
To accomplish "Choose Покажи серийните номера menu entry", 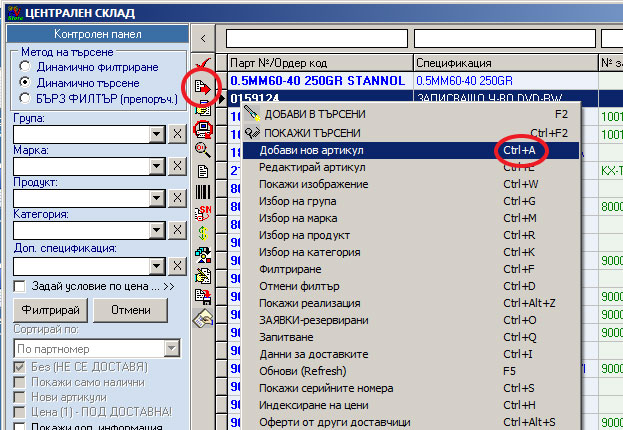I will (x=411, y=388).
